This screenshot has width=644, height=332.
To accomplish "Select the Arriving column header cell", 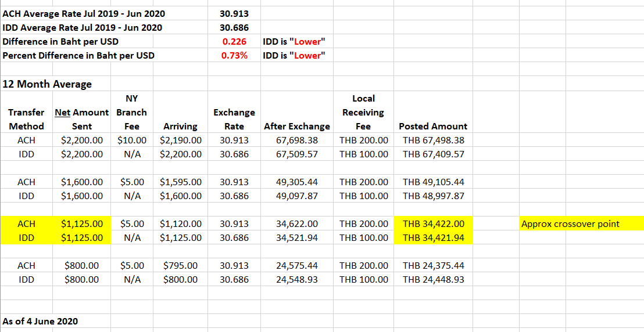I will [x=180, y=126].
